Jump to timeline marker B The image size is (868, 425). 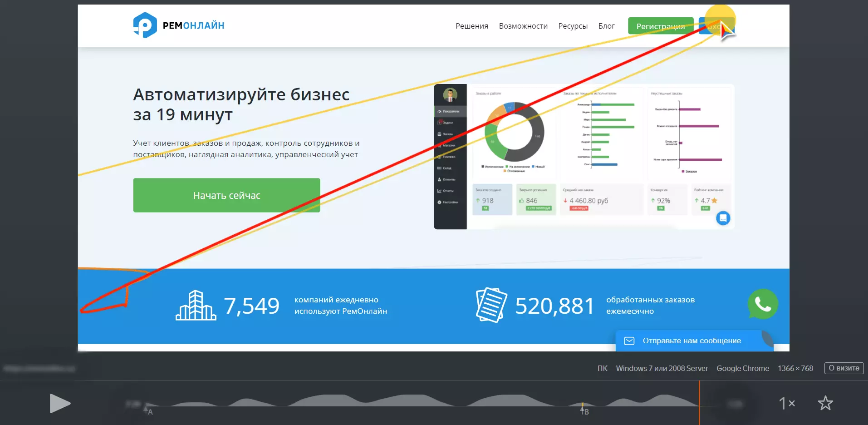pyautogui.click(x=584, y=410)
